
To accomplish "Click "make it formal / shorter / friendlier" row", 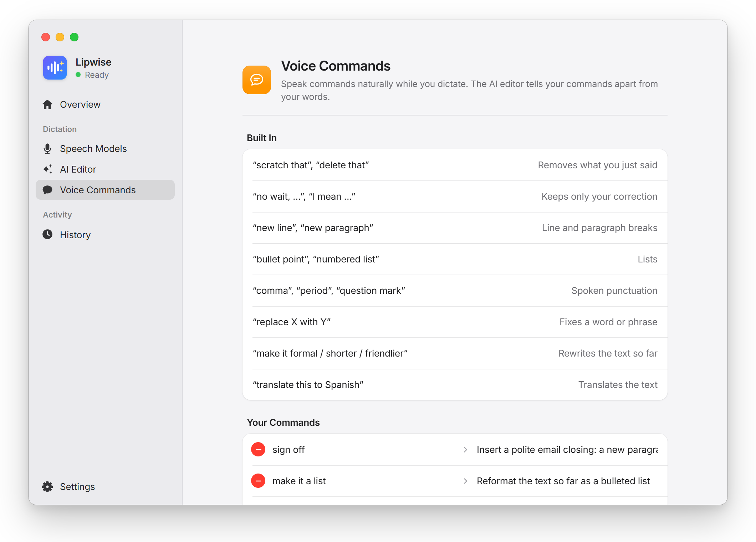I will point(455,353).
